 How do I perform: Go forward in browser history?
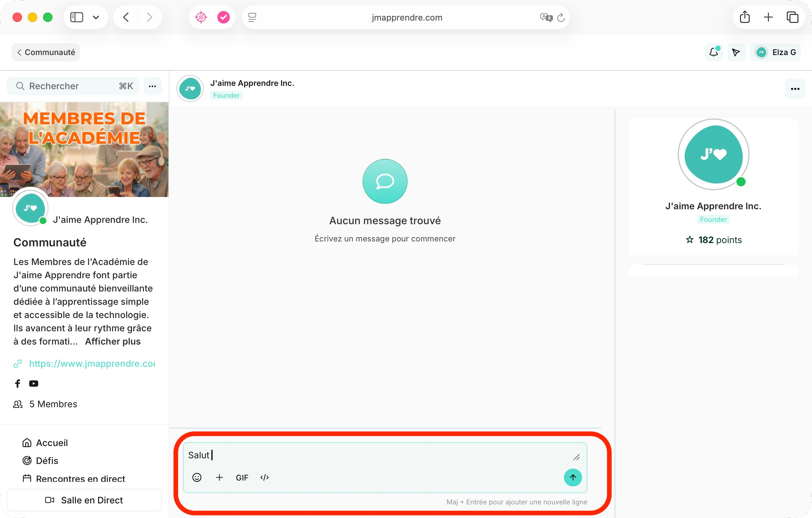pos(149,17)
